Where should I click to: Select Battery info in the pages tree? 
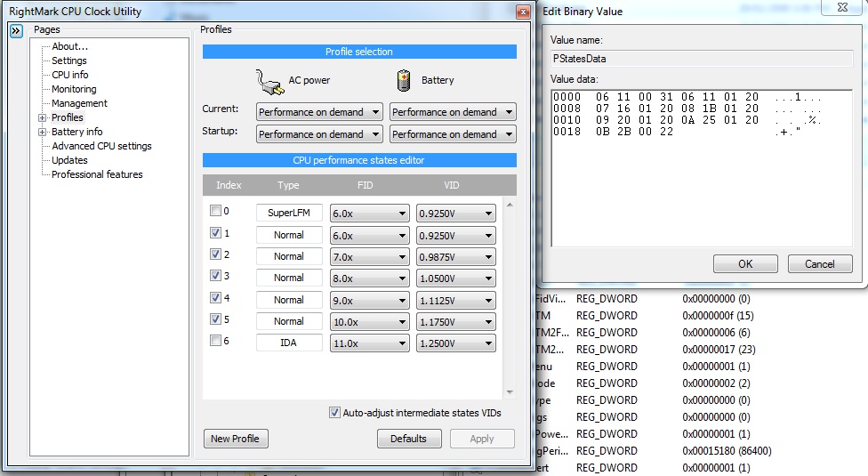click(77, 132)
